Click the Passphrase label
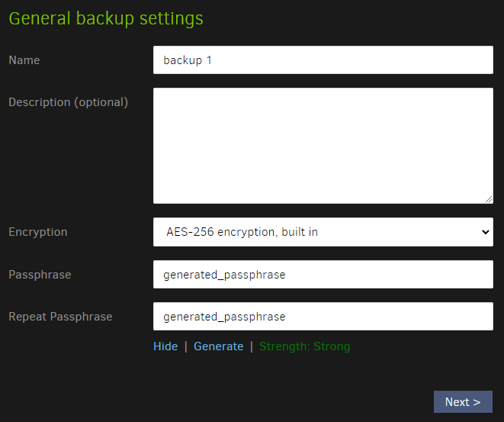 point(40,275)
